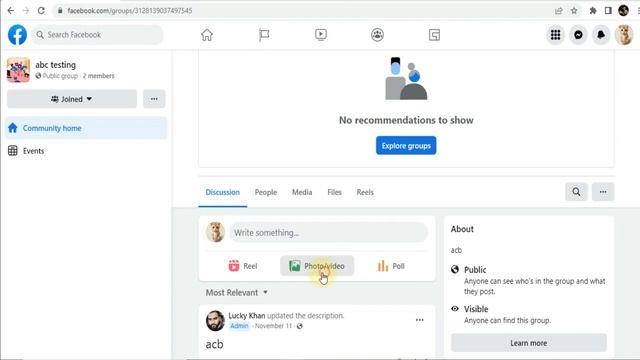Click the November 11 post timestamp

pyautogui.click(x=273, y=326)
